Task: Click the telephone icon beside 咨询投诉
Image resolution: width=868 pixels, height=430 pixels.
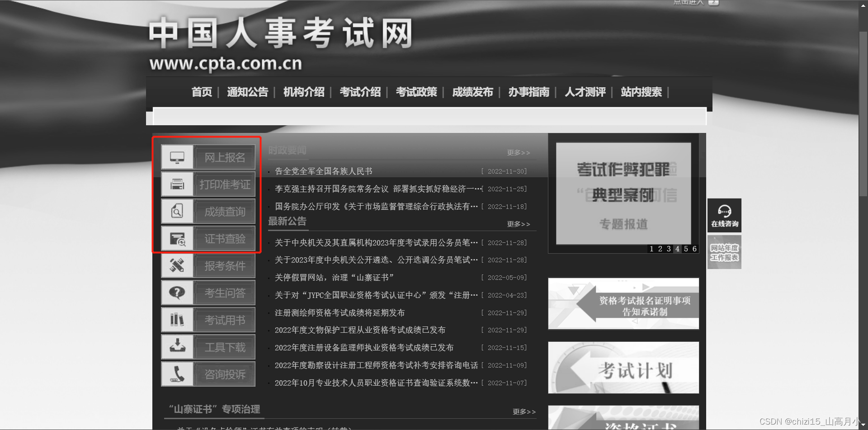Action: 177,374
